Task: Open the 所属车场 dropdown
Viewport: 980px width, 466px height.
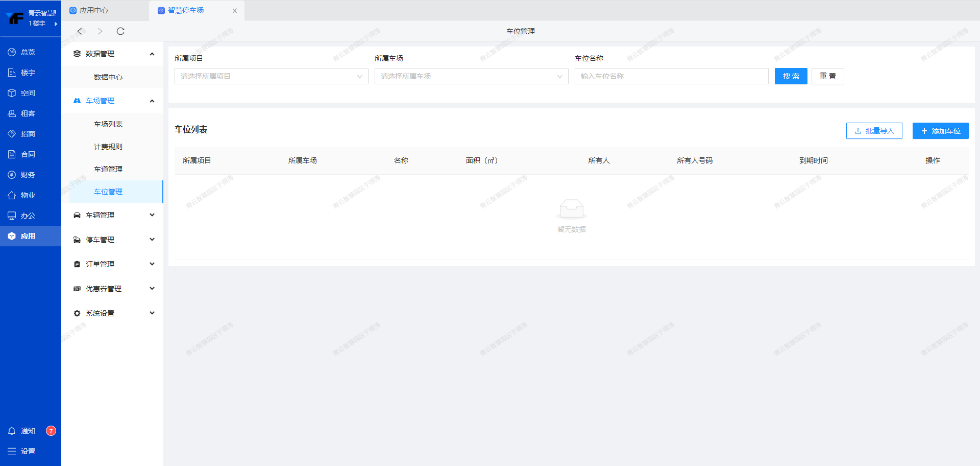Action: [x=471, y=76]
